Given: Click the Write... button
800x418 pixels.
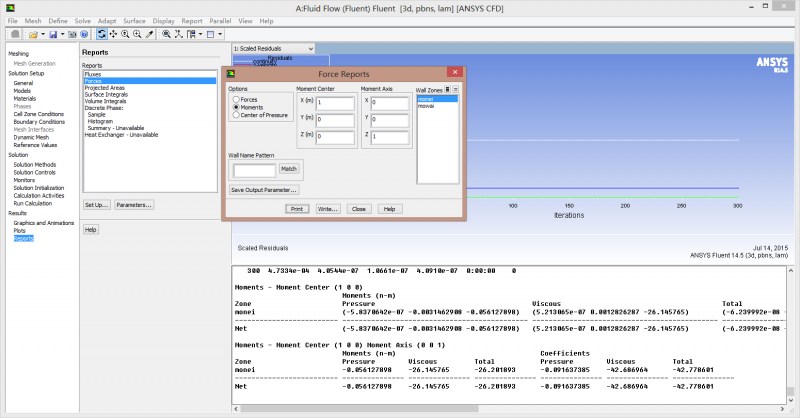Looking at the screenshot, I should pos(328,209).
